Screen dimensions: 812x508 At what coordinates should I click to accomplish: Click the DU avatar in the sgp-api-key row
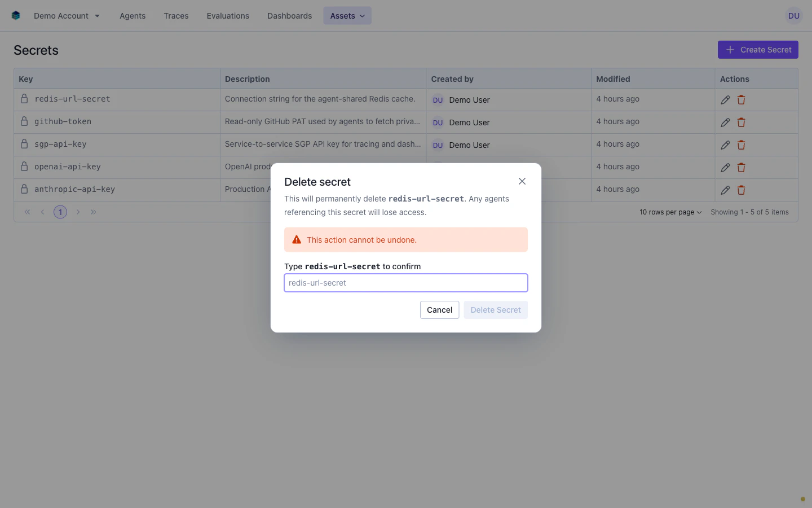coord(438,145)
